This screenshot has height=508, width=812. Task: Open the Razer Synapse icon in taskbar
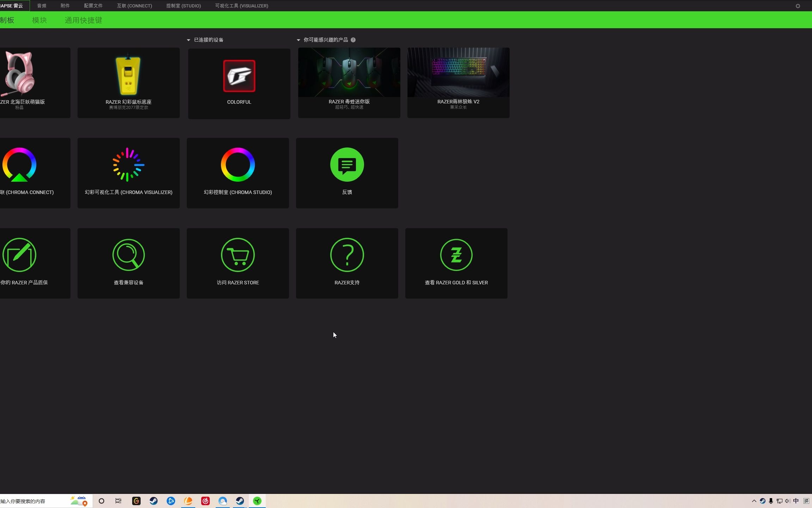click(257, 501)
